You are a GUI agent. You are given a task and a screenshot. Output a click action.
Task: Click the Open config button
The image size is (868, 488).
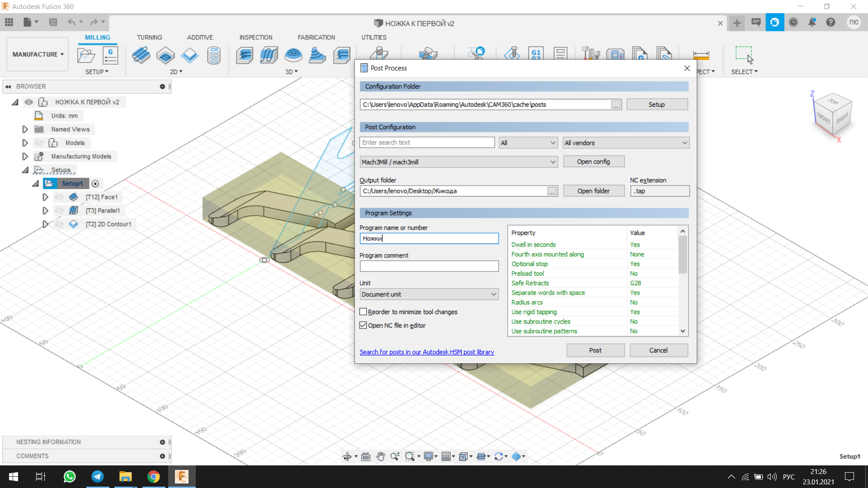click(594, 162)
